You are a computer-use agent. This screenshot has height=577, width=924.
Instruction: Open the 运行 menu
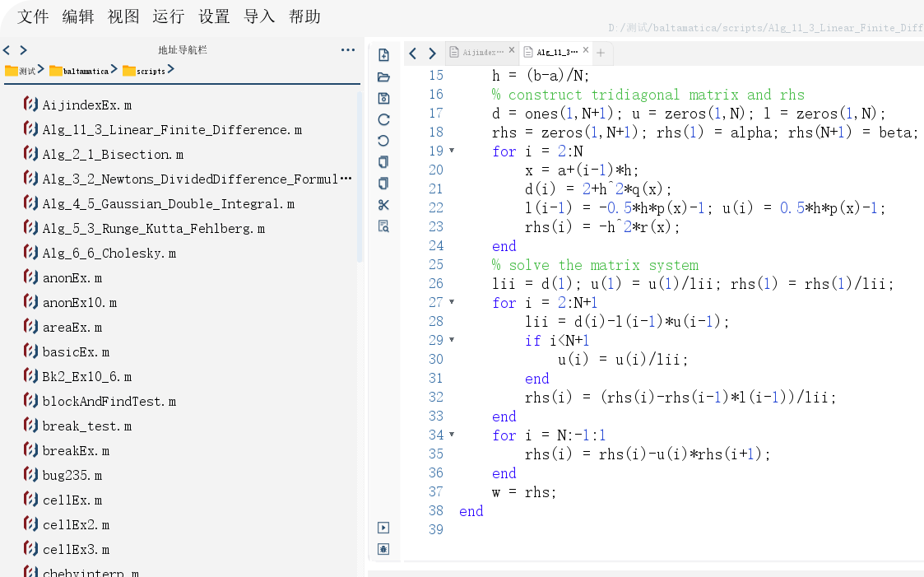click(x=169, y=16)
